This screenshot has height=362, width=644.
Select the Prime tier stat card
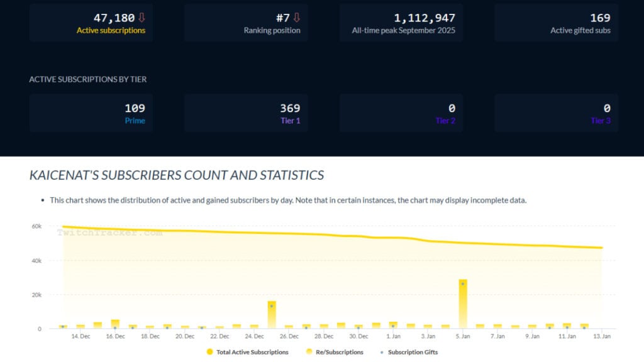pyautogui.click(x=90, y=112)
